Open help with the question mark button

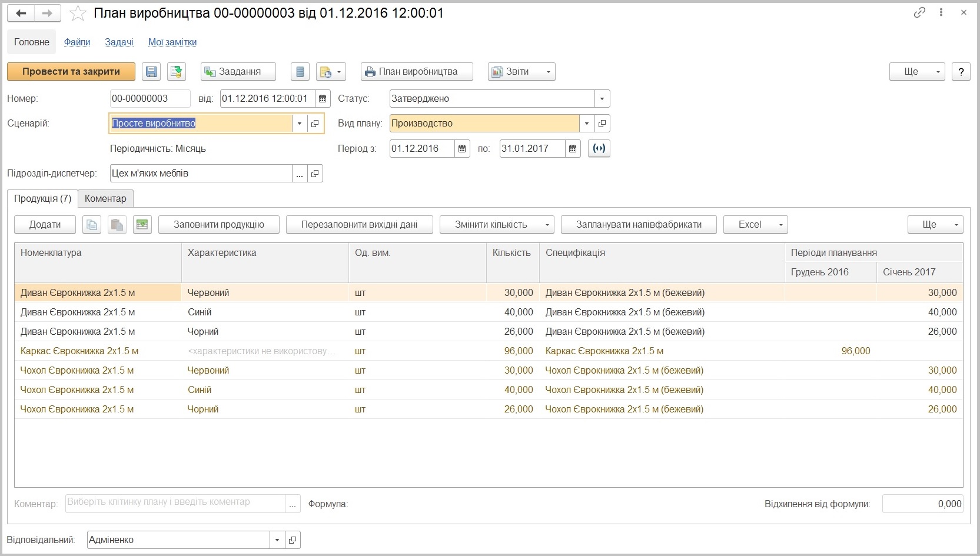click(961, 72)
